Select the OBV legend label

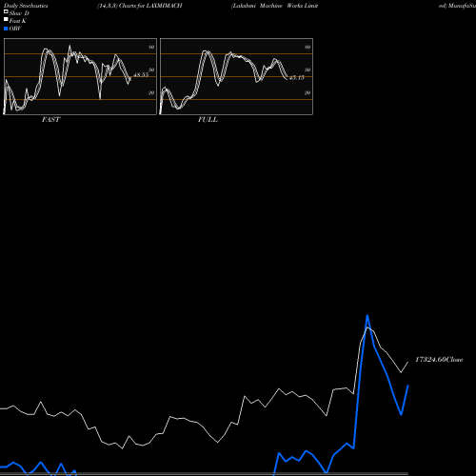(x=15, y=29)
